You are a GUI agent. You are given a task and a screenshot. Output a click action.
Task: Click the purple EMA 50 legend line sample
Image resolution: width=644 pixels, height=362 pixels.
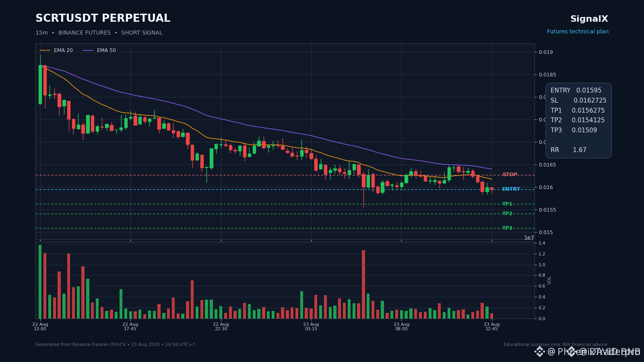click(88, 50)
